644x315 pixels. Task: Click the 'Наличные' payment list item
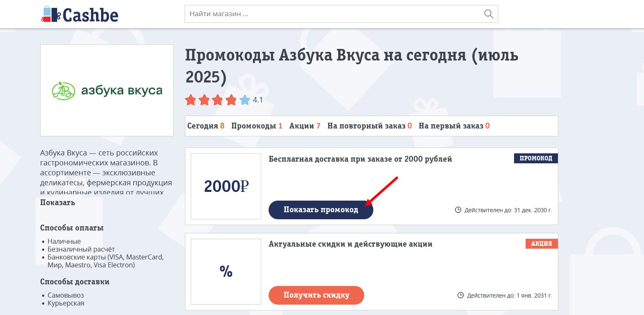64,241
